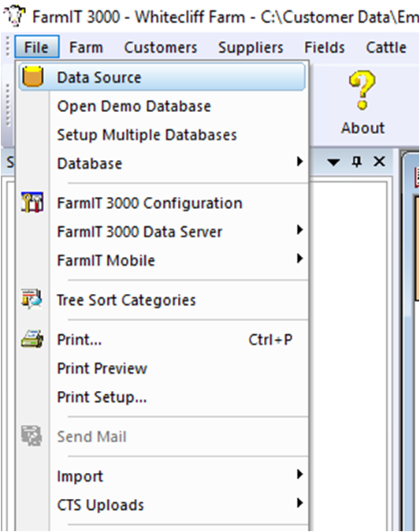Expand the FarmIT 3000 Data Server submenu arrow
This screenshot has height=532, width=420.
click(x=299, y=230)
